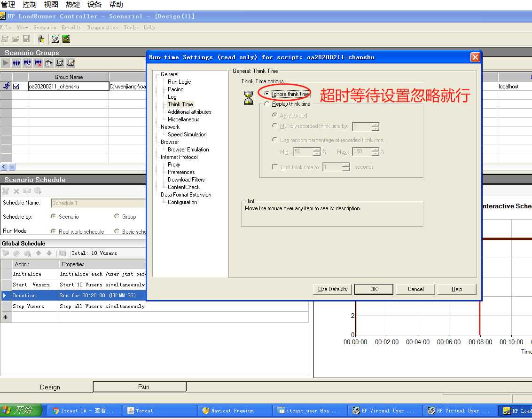Open Think Time settings in tree
Image resolution: width=532 pixels, height=419 pixels.
[180, 104]
